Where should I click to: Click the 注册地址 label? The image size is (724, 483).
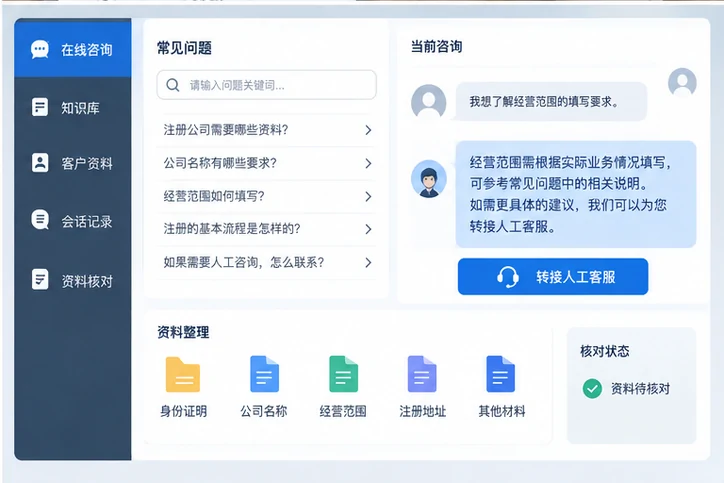point(422,411)
